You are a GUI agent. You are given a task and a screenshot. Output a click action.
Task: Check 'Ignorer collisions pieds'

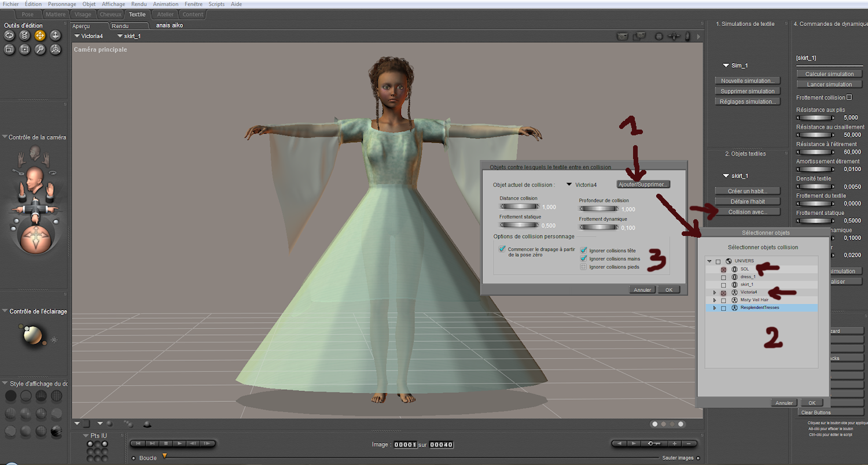(584, 267)
